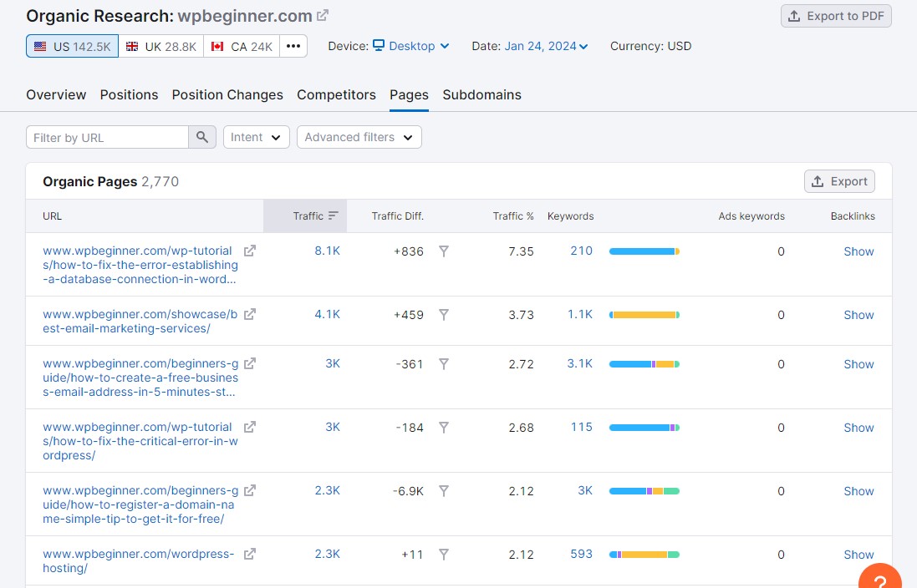Click the filter funnel icon next to +459
917x588 pixels.
click(x=444, y=315)
